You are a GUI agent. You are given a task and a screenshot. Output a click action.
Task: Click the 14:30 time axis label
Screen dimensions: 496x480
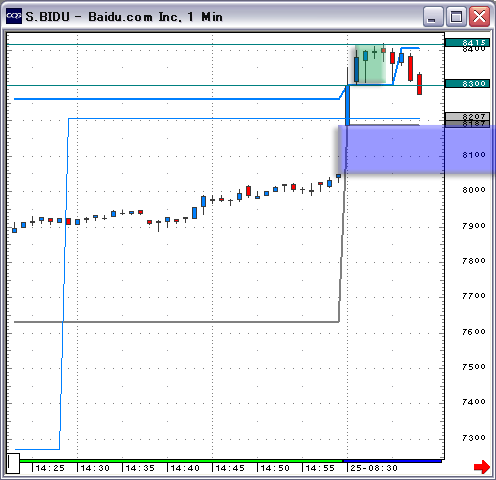pos(95,468)
